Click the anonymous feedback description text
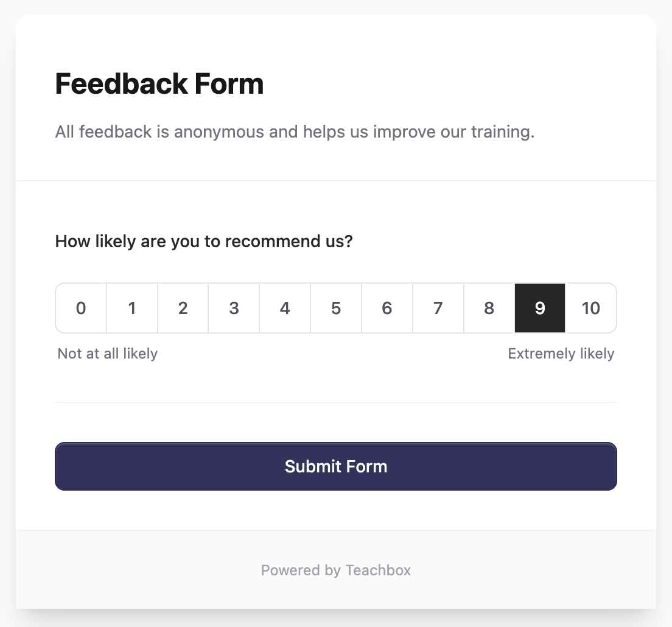Image resolution: width=672 pixels, height=627 pixels. (x=295, y=131)
